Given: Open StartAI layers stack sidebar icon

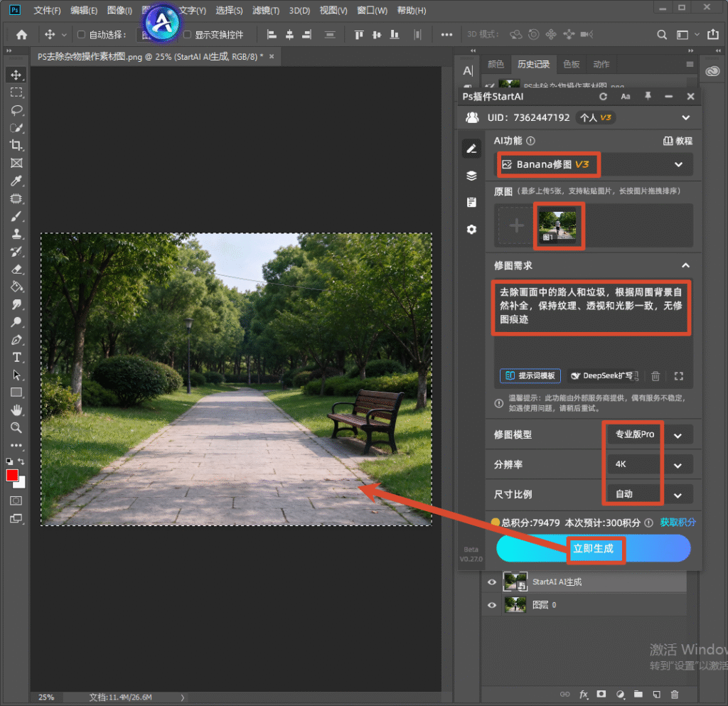Looking at the screenshot, I should [471, 176].
